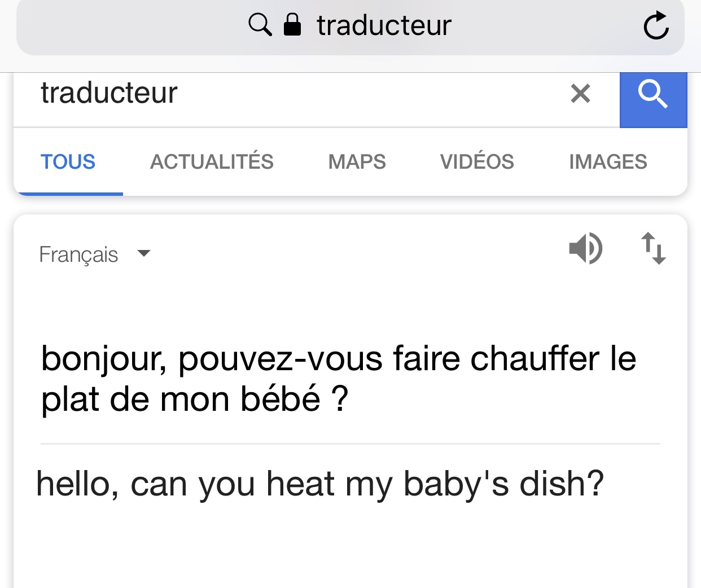
Task: Click the reload page icon
Action: pos(656,26)
